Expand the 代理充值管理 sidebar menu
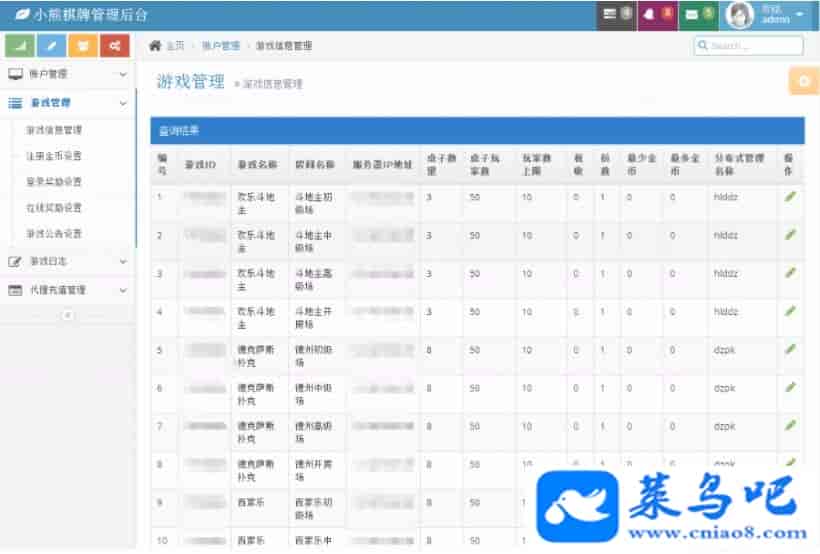This screenshot has width=820, height=554. pos(66,290)
